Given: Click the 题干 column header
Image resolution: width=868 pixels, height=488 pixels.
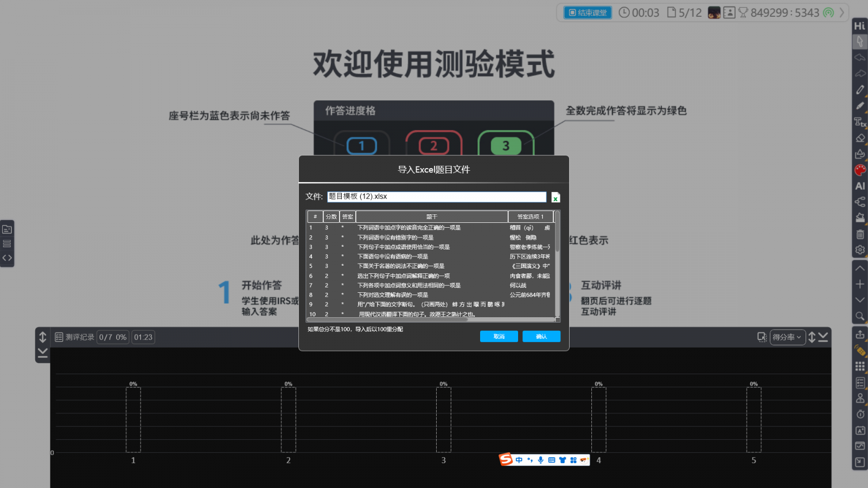Looking at the screenshot, I should coord(431,217).
